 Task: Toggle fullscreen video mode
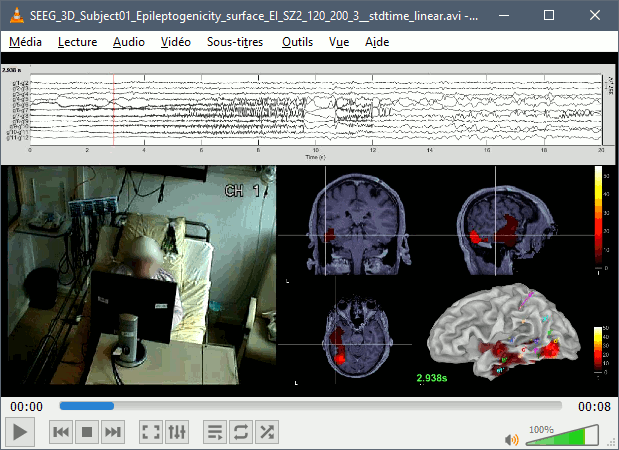tap(151, 432)
